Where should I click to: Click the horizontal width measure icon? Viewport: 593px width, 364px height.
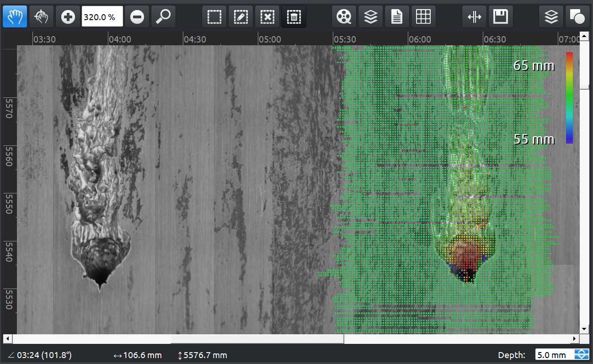474,17
